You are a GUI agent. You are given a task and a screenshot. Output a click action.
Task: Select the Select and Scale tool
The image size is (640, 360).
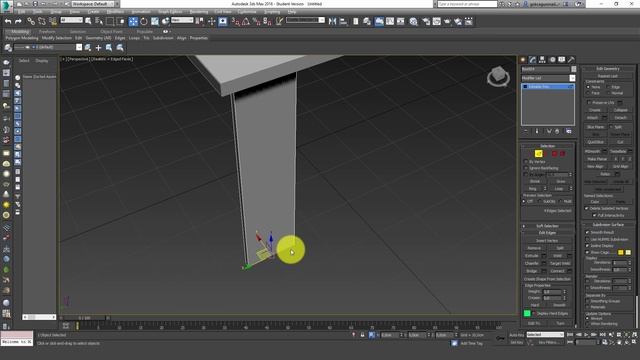click(x=155, y=21)
